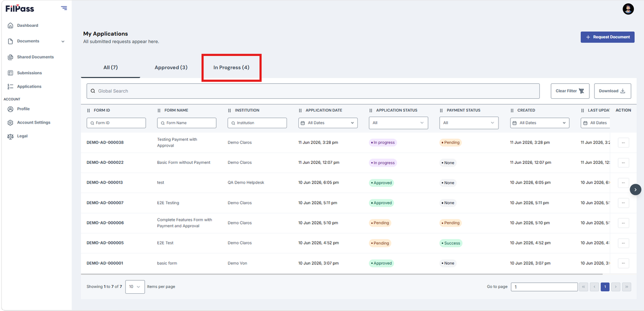
Task: Open action menu for DEMO-AD-000001
Action: click(623, 263)
